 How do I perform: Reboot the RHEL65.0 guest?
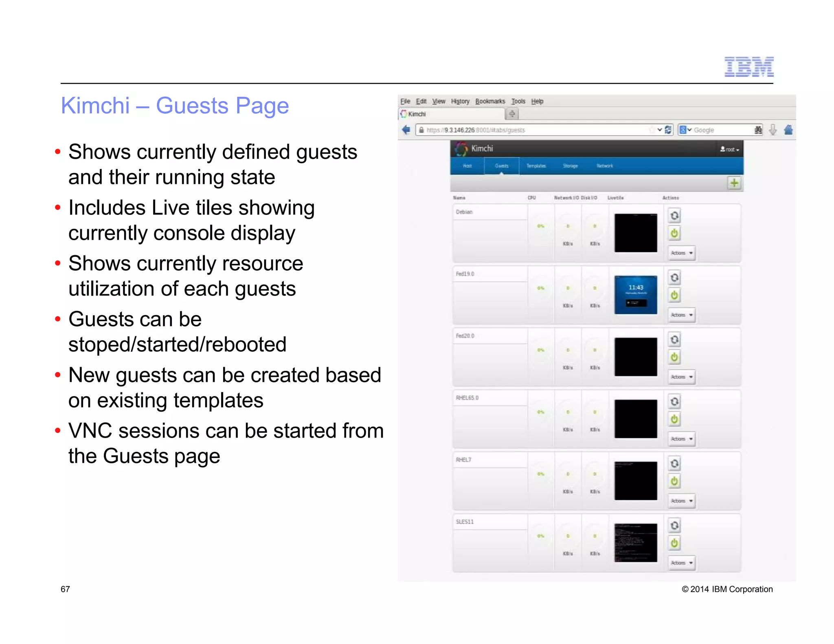[674, 402]
